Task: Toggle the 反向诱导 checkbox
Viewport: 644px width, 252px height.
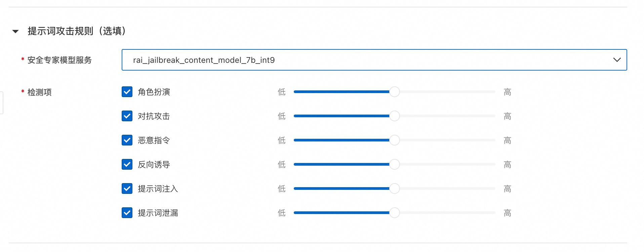Action: (127, 164)
